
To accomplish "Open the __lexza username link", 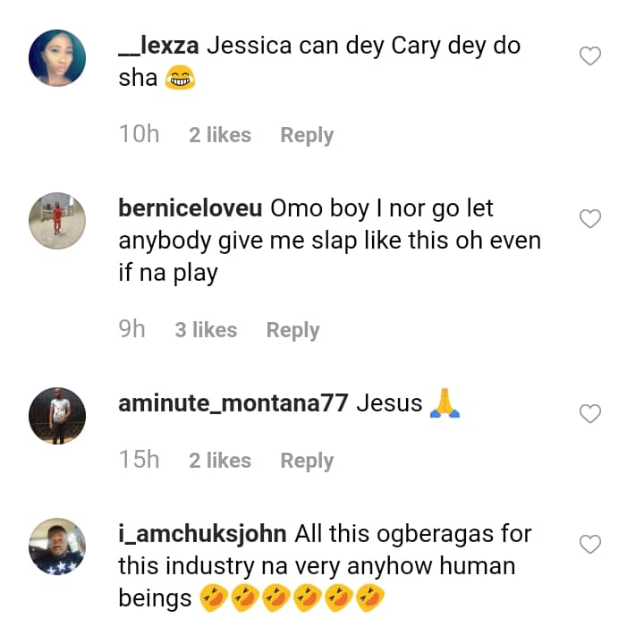I will [158, 47].
